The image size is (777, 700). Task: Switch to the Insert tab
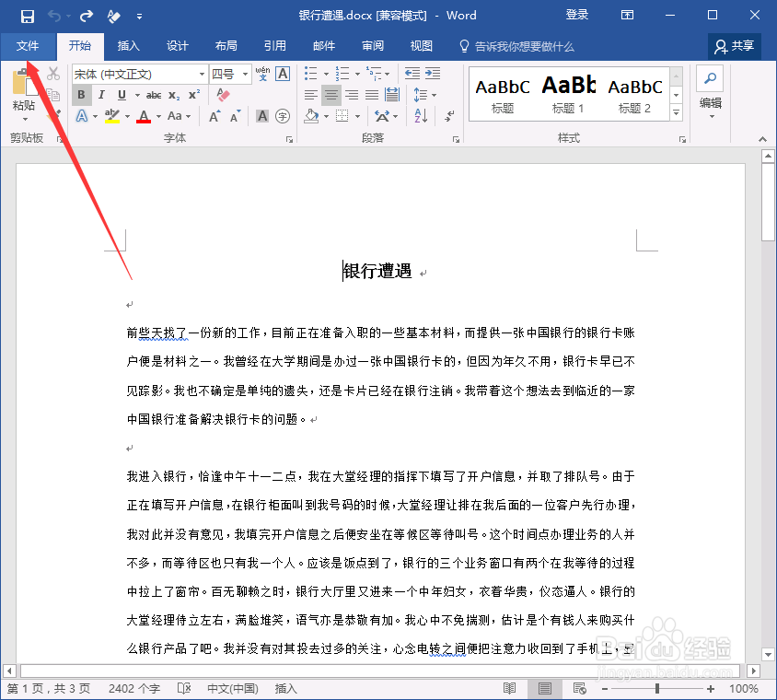(128, 46)
